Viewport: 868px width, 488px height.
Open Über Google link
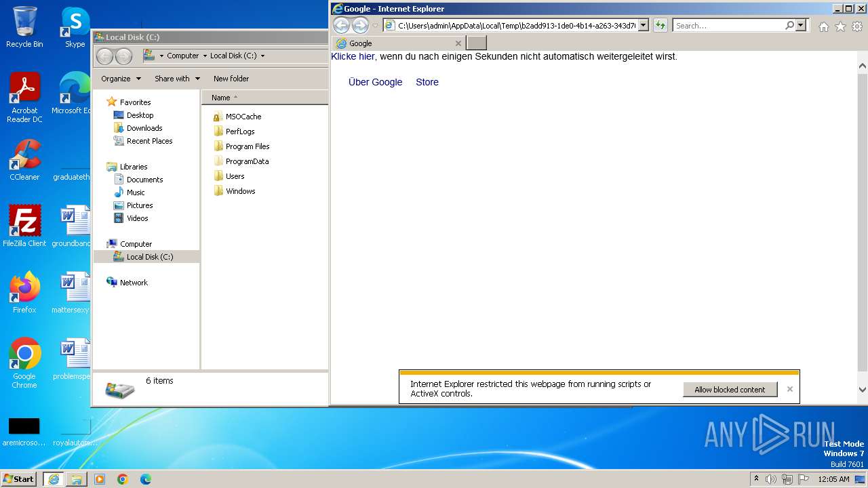375,82
